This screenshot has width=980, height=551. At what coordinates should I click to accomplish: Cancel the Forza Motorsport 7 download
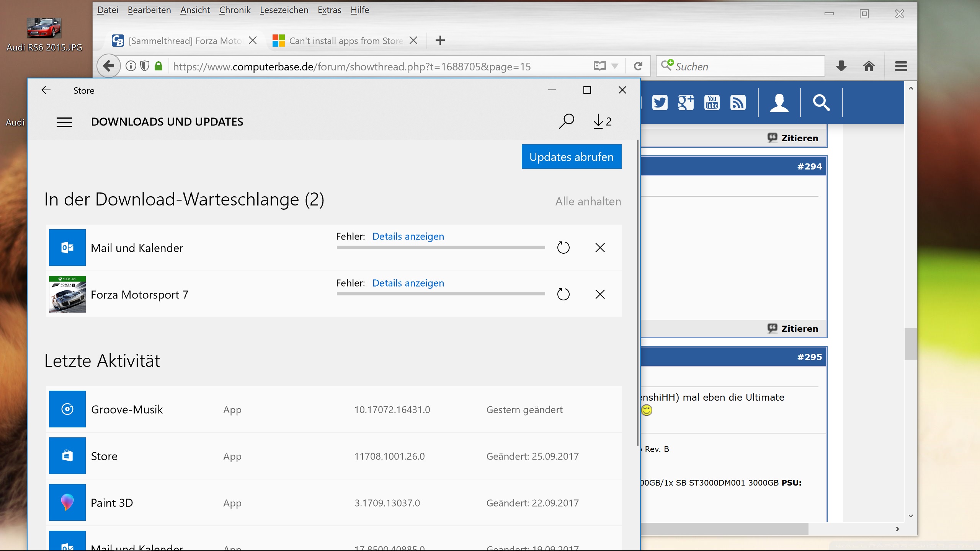(600, 294)
